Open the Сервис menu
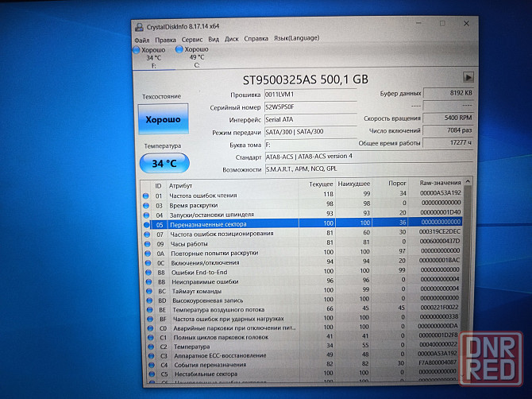532x399 pixels. tap(191, 40)
